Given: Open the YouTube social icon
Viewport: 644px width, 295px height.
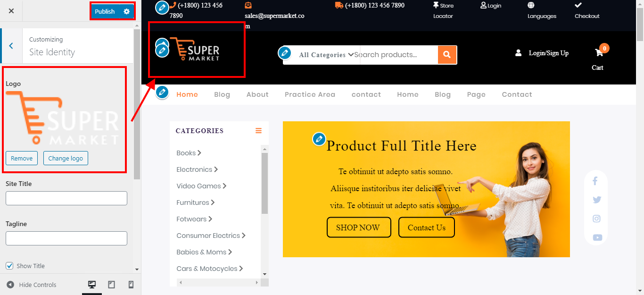Looking at the screenshot, I should [597, 237].
